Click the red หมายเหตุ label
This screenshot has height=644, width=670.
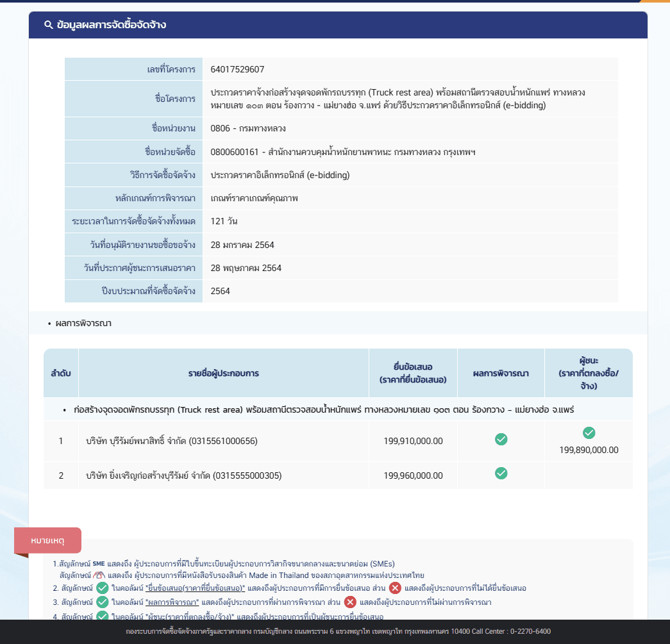47,540
